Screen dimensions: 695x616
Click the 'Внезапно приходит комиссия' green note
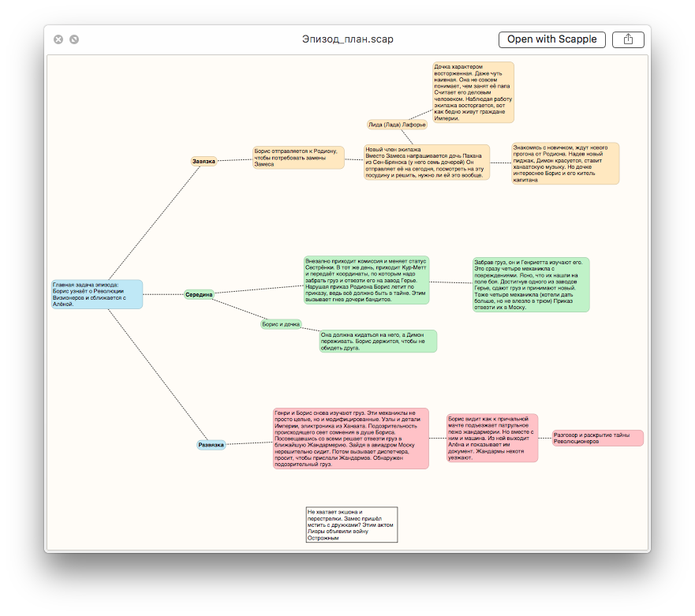coord(367,280)
